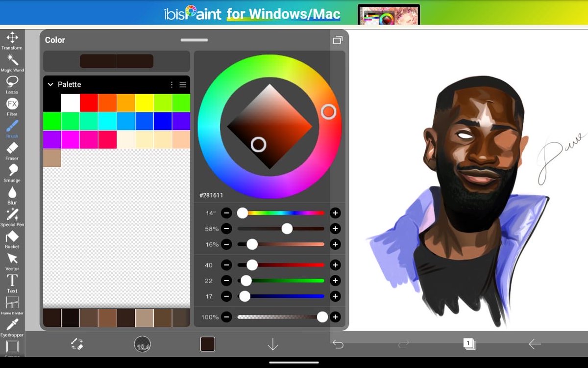Screen dimensions: 588x368
Task: Click the current color square in bottom bar
Action: (208, 344)
